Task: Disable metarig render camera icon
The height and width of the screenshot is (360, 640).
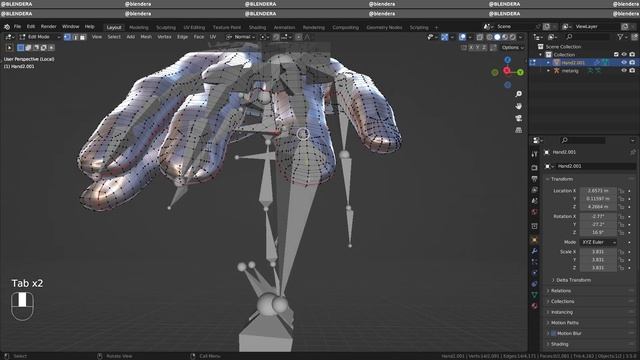Action: [x=632, y=71]
